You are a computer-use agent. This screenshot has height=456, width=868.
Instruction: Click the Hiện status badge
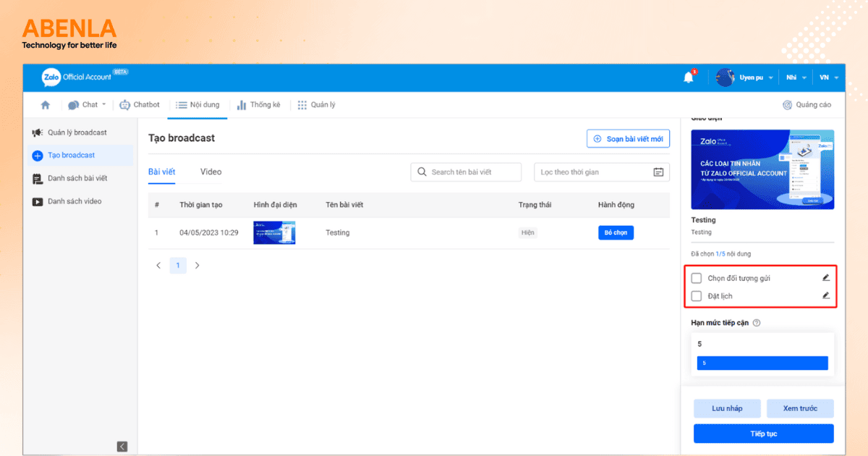tap(528, 233)
